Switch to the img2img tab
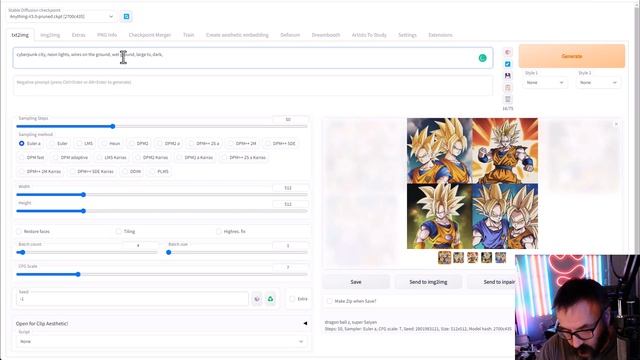Image resolution: width=640 pixels, height=360 pixels. pyautogui.click(x=50, y=35)
